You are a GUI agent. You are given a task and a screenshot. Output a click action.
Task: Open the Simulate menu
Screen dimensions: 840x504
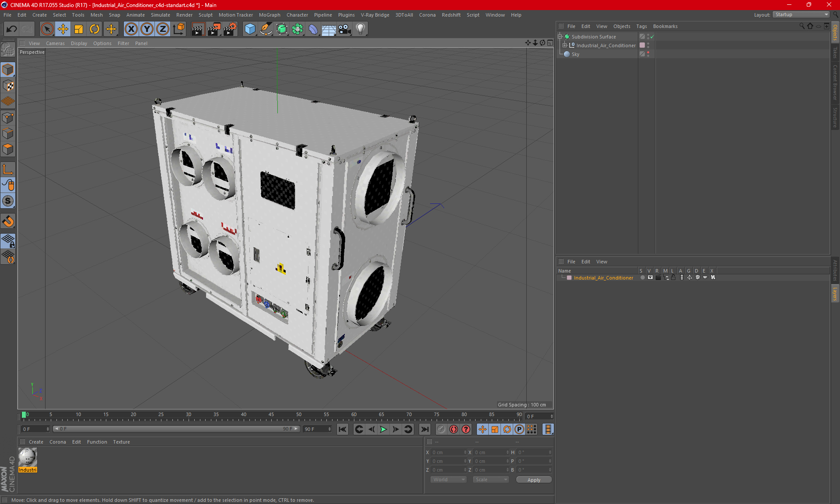point(161,15)
